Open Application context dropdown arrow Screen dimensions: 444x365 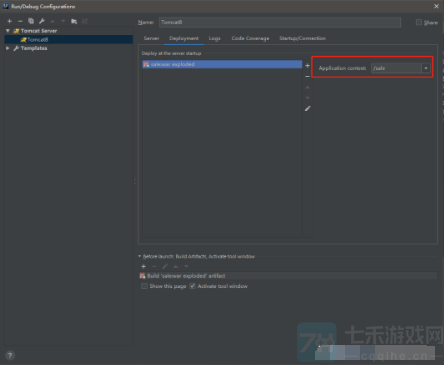(x=426, y=68)
